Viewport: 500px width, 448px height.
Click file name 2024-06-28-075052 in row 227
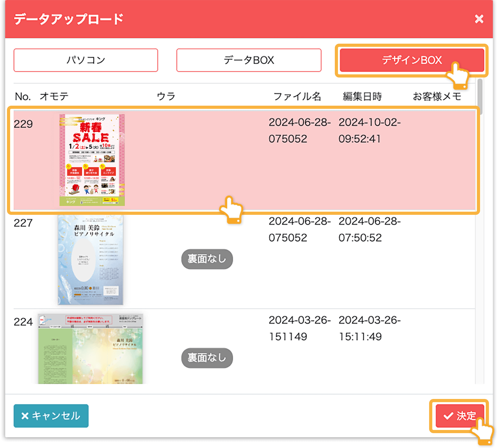click(x=300, y=229)
